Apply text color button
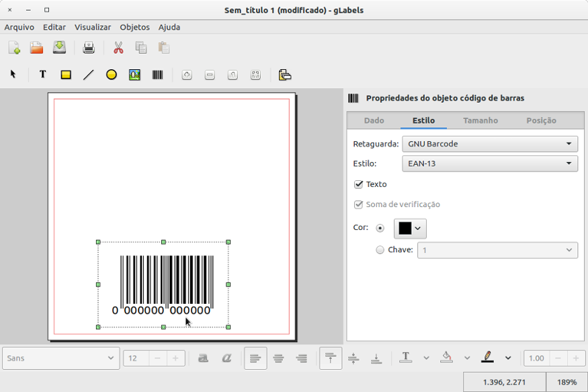588x392 pixels. (x=405, y=358)
